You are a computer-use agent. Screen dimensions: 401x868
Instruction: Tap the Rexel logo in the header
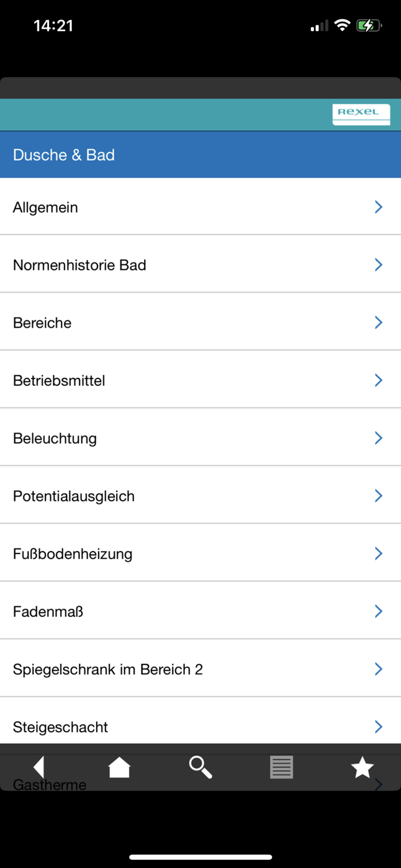click(x=361, y=114)
